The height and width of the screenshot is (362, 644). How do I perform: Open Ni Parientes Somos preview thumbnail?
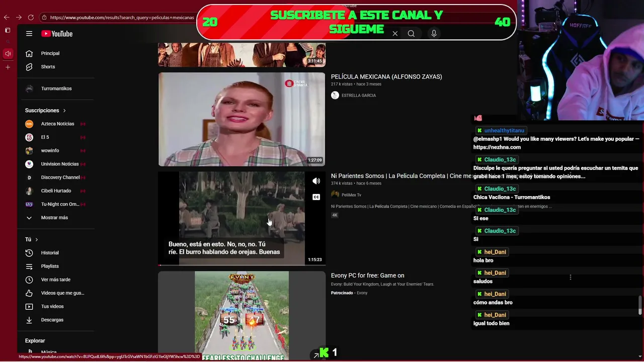[x=242, y=218]
